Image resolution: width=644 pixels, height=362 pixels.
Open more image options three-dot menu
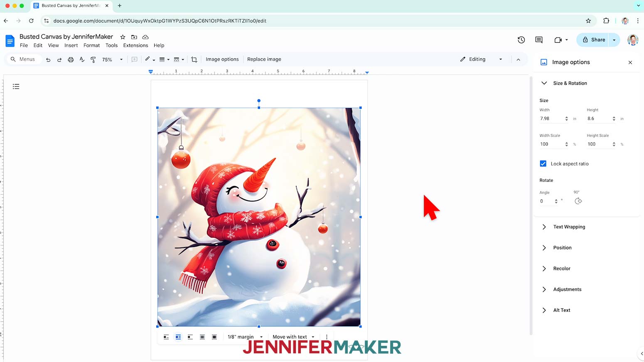point(327,337)
